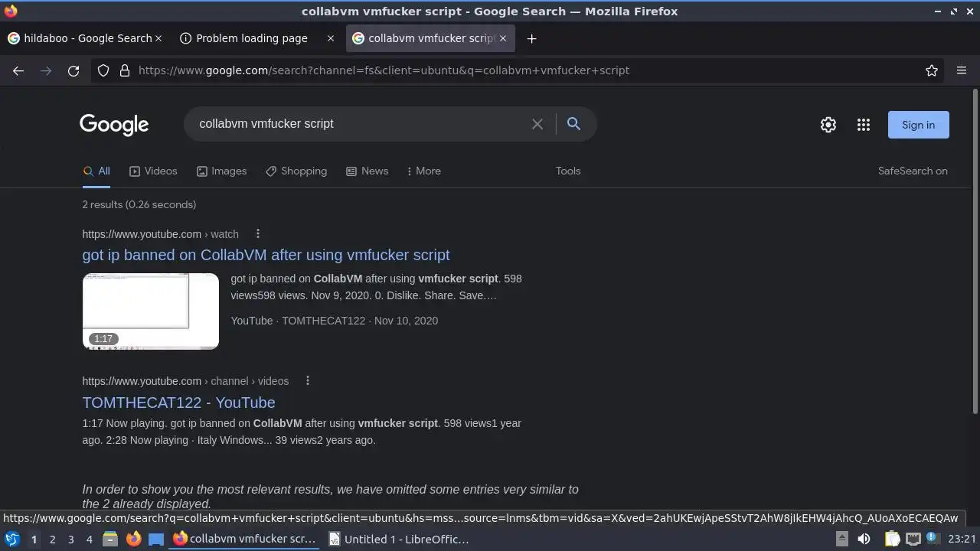
Task: Open the tracking protection shield icon
Action: (x=103, y=70)
